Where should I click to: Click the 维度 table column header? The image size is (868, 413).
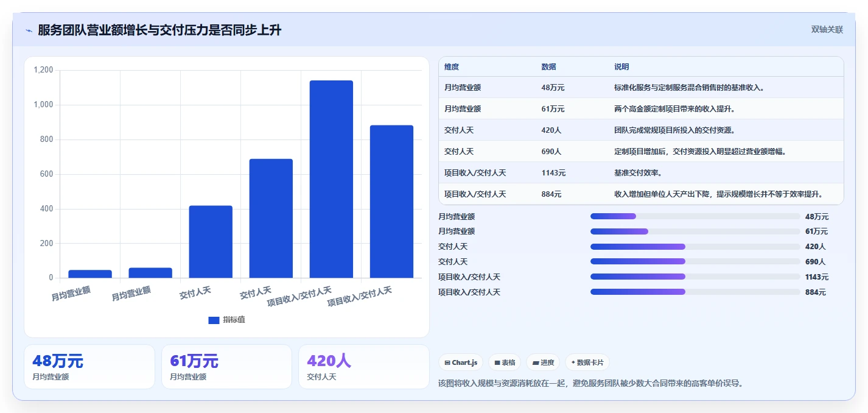[452, 67]
